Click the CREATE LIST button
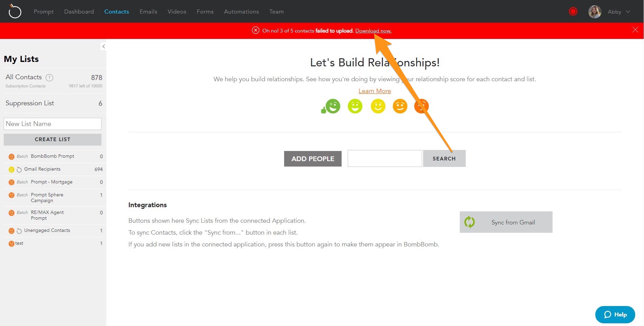644x326 pixels. coord(52,139)
